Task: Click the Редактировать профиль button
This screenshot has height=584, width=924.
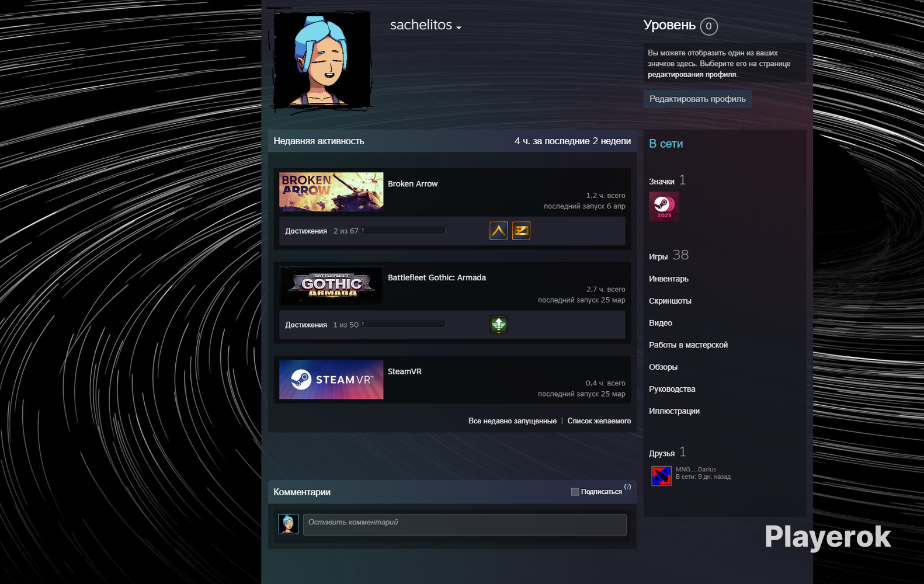Action: 697,99
